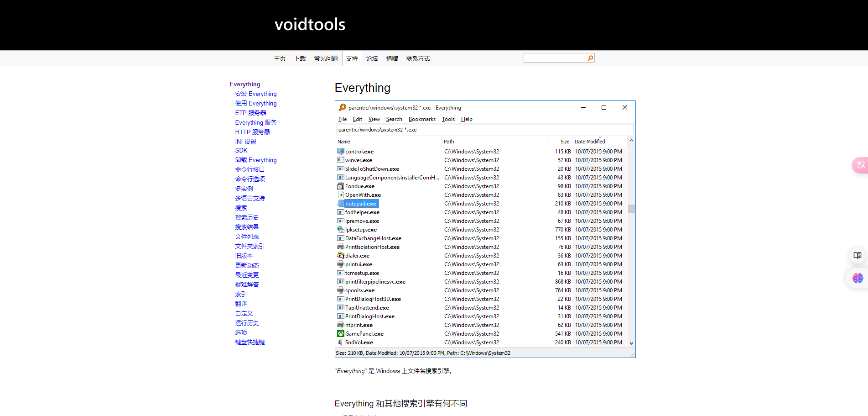Click the Everything search query input field

pyautogui.click(x=485, y=130)
